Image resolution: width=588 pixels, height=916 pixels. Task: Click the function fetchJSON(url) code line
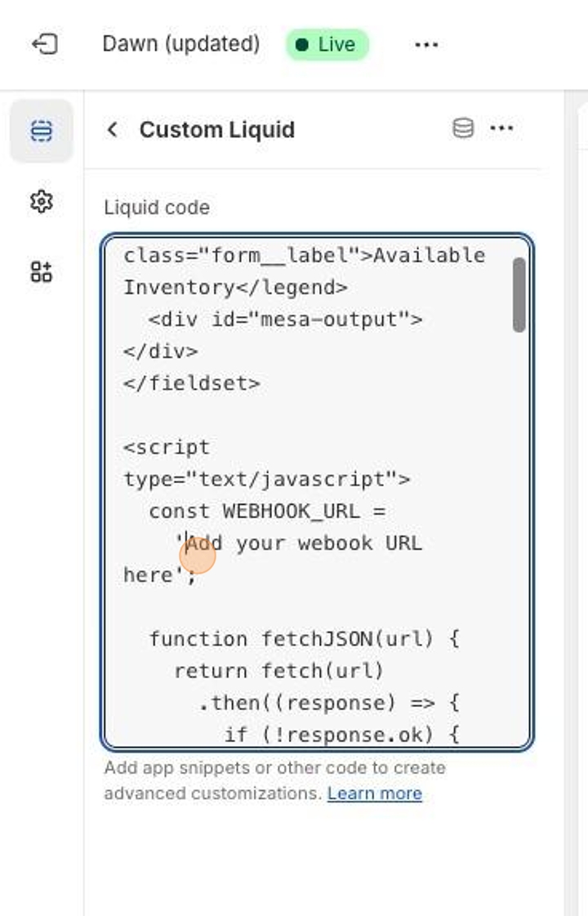(305, 638)
